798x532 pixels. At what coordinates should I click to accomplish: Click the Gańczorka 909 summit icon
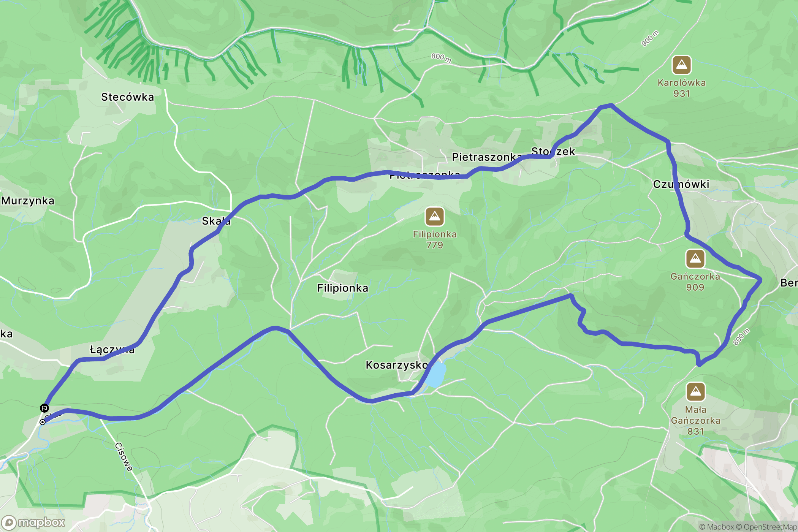[695, 259]
